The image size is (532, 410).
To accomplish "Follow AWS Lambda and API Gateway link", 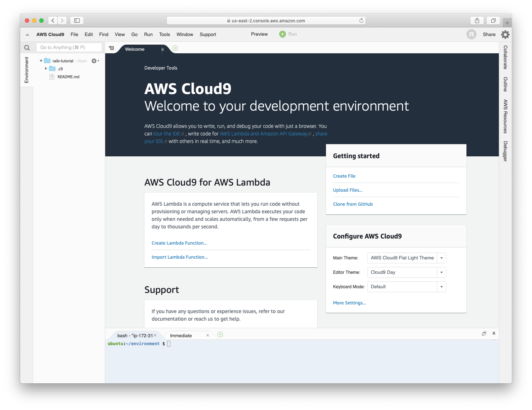I will (265, 134).
